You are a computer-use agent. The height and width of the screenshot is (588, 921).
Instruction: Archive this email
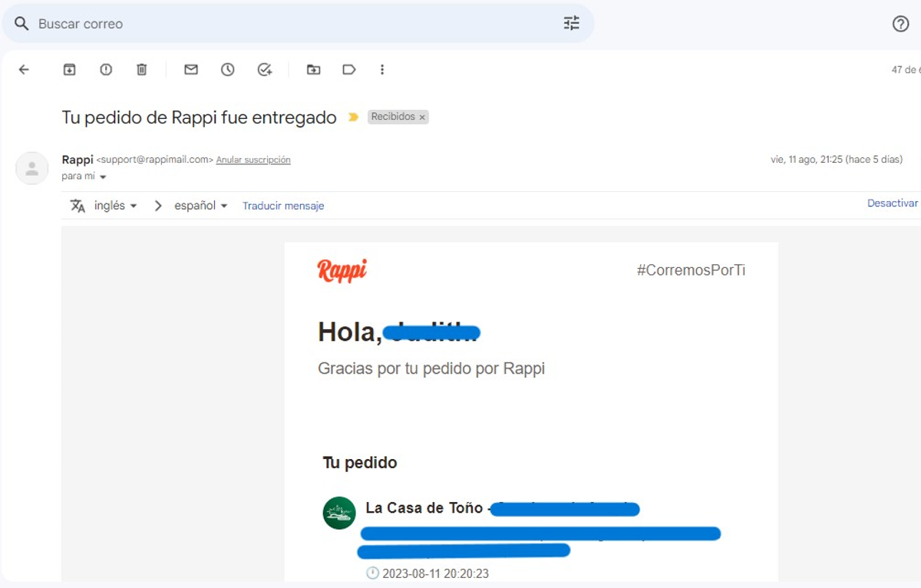[69, 70]
